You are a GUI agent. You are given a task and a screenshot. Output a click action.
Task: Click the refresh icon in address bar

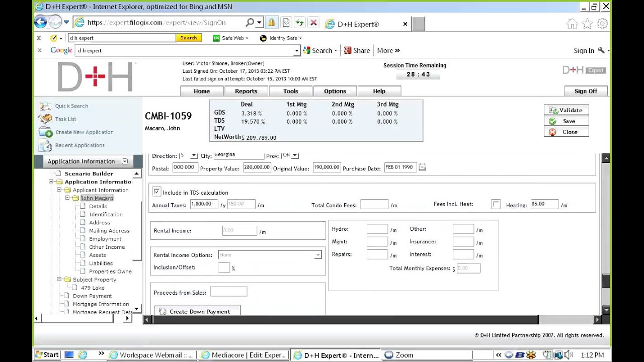(300, 23)
